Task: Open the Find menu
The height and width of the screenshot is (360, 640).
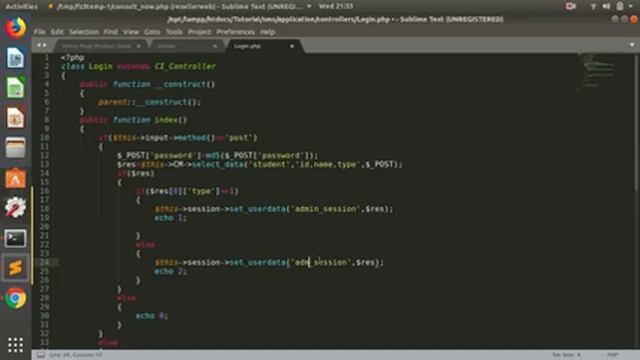Action: (111, 31)
